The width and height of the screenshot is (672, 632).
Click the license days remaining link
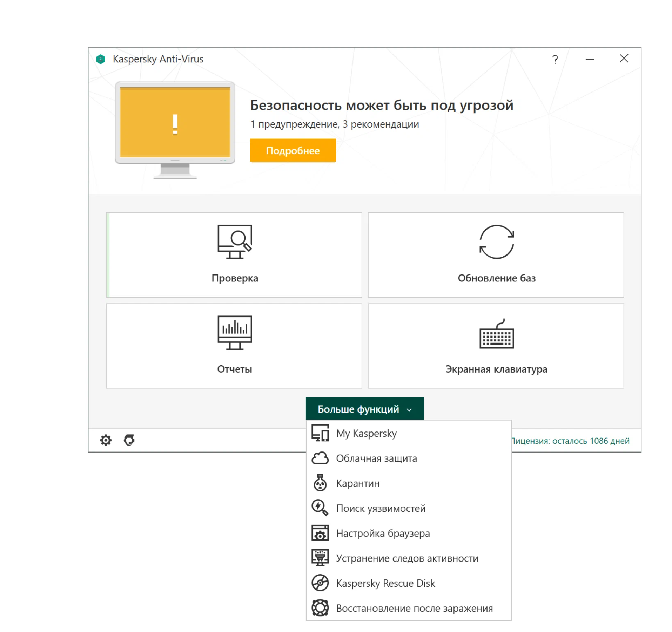(x=571, y=440)
